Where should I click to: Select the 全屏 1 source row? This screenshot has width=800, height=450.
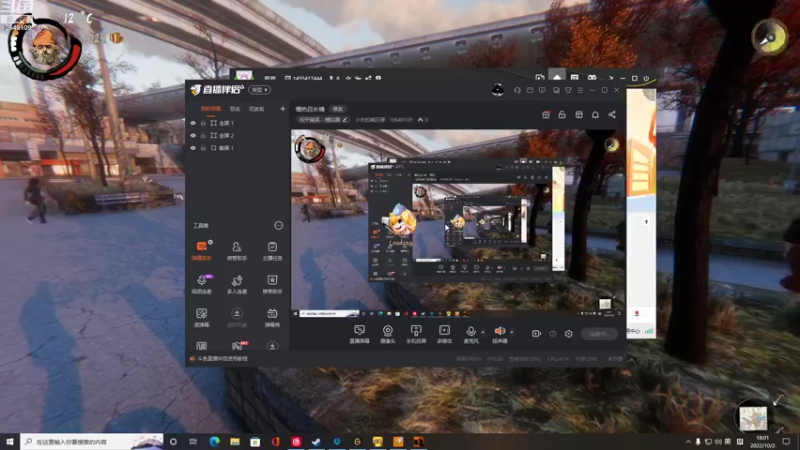[x=237, y=123]
